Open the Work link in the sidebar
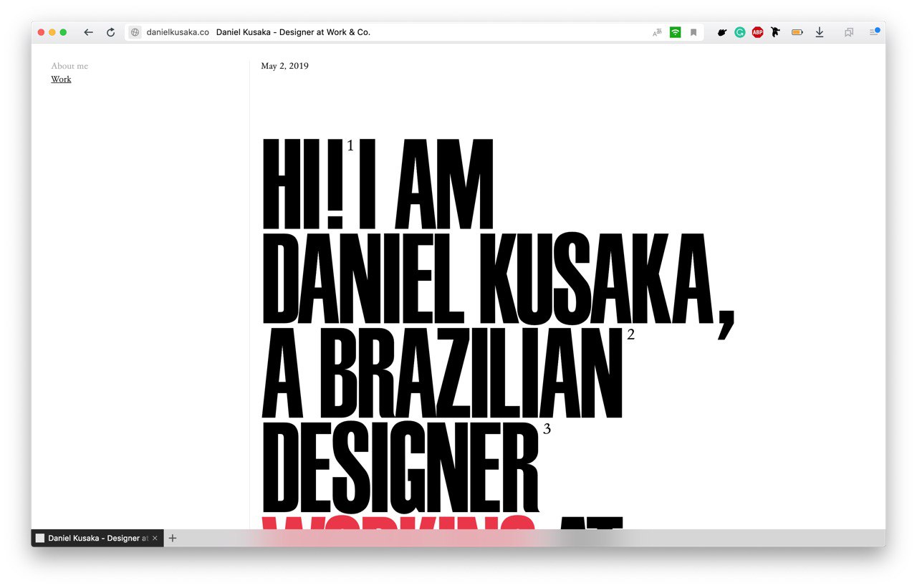This screenshot has width=917, height=588. pos(61,79)
